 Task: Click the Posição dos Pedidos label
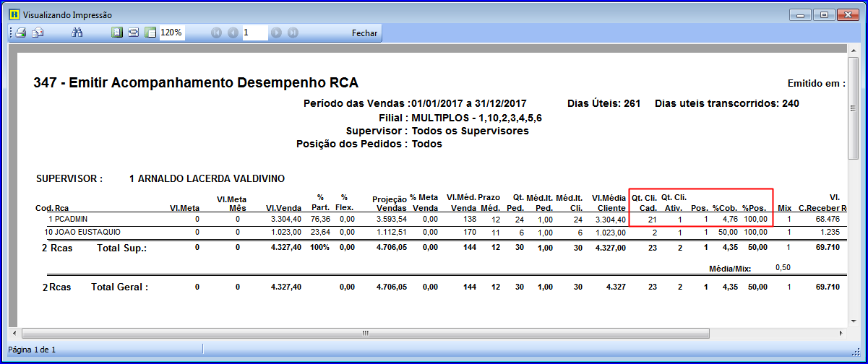(351, 144)
